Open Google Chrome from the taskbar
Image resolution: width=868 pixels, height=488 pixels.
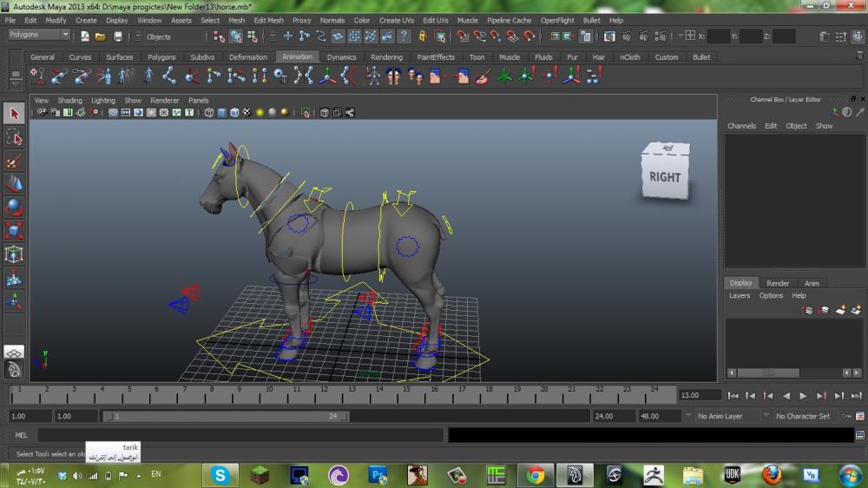(x=536, y=475)
